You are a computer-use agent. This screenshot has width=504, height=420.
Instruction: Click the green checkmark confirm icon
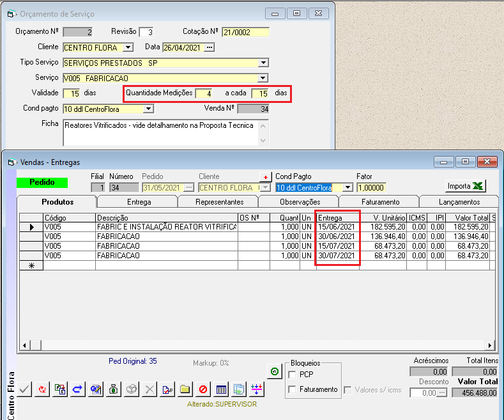(x=24, y=389)
